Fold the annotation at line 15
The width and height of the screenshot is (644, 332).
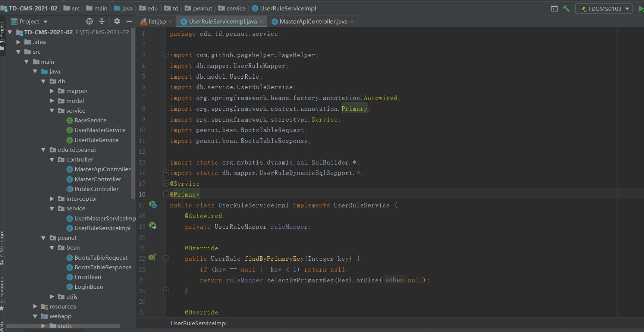(166, 184)
